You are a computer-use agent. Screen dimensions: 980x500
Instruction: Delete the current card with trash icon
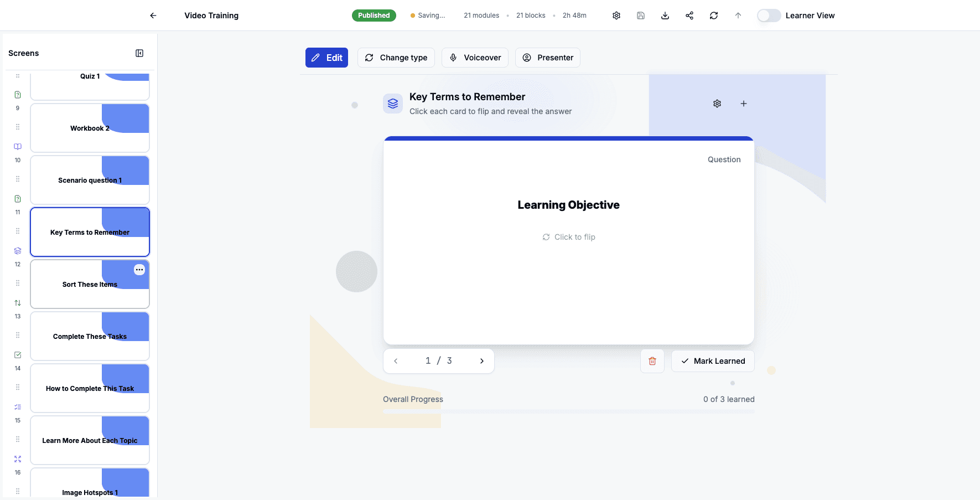pos(652,361)
